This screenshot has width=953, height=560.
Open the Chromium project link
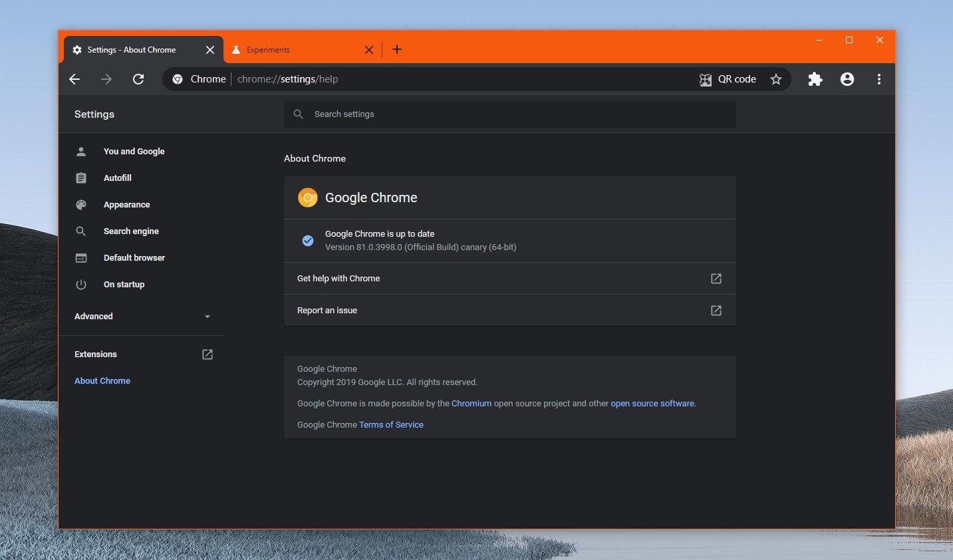[472, 403]
